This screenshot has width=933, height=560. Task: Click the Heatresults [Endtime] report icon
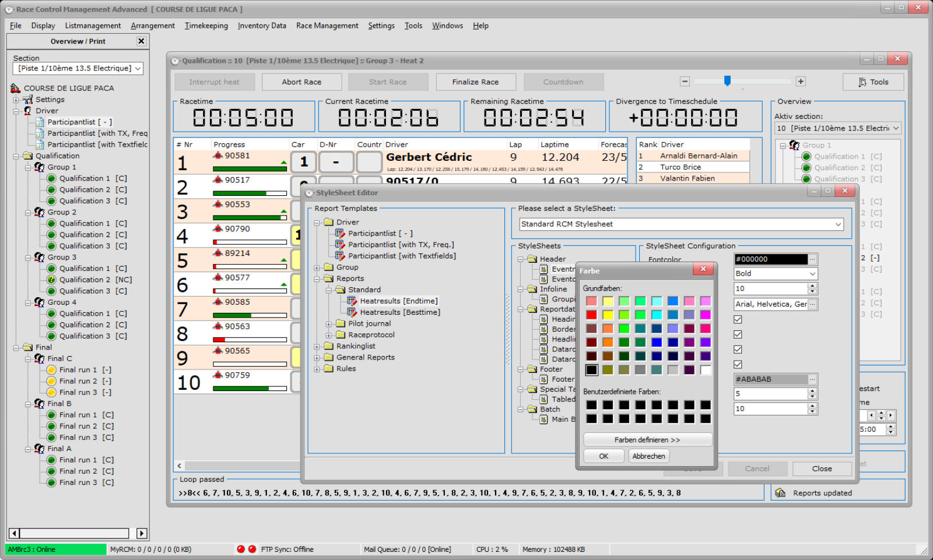353,301
